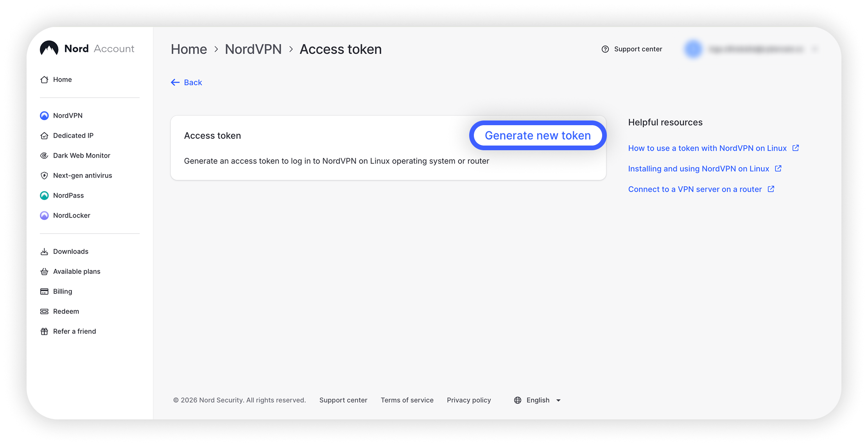
Task: Open Support center link in header
Action: coord(632,49)
